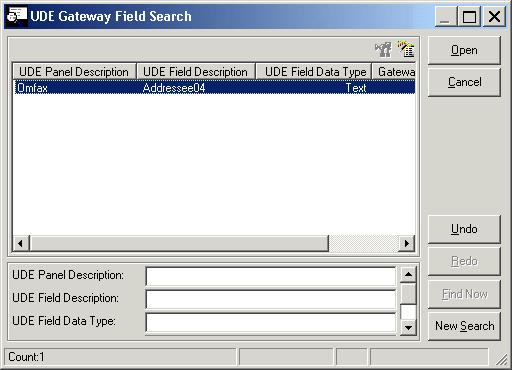The image size is (512, 370).
Task: Click the horizontal scrollbar left arrow
Action: pos(21,243)
